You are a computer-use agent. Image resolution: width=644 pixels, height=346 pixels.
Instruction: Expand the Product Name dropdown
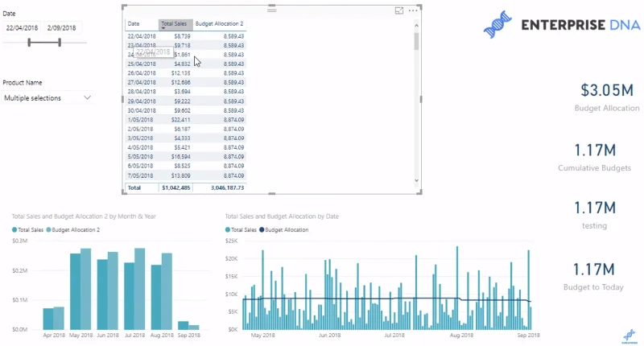(x=87, y=97)
